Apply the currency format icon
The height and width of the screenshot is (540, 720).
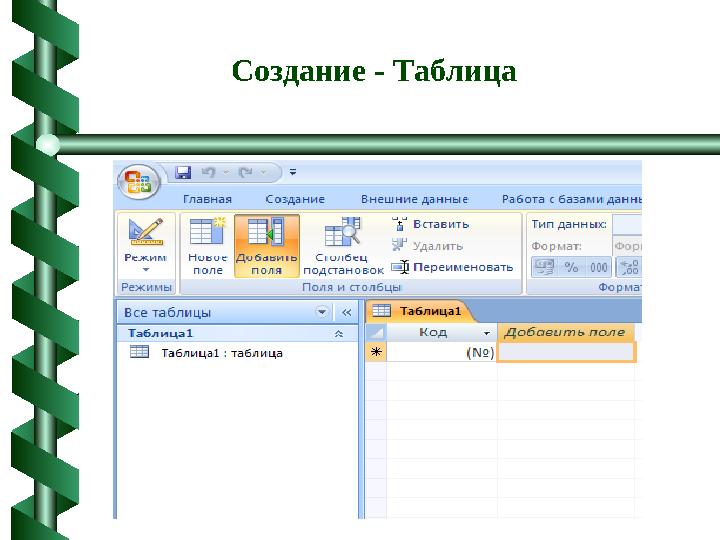544,267
